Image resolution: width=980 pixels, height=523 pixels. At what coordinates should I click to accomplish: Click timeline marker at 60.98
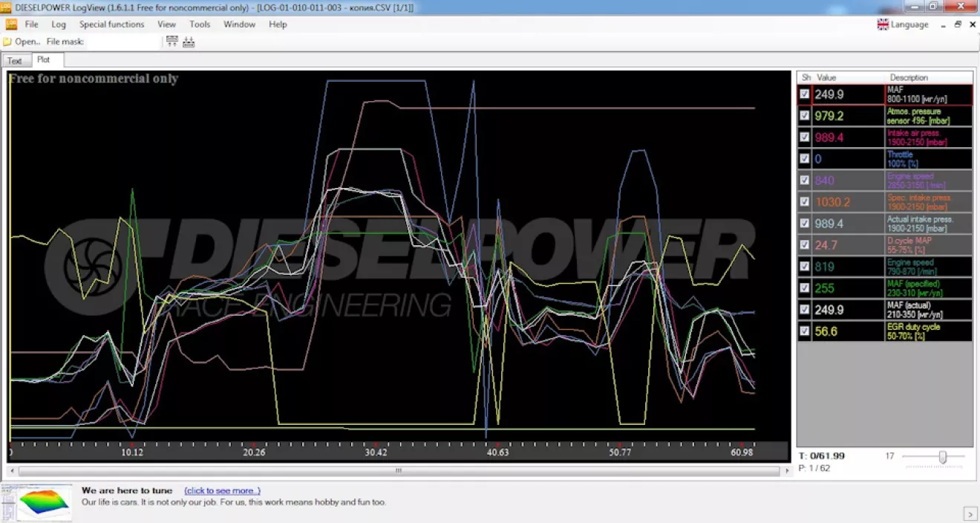click(741, 452)
